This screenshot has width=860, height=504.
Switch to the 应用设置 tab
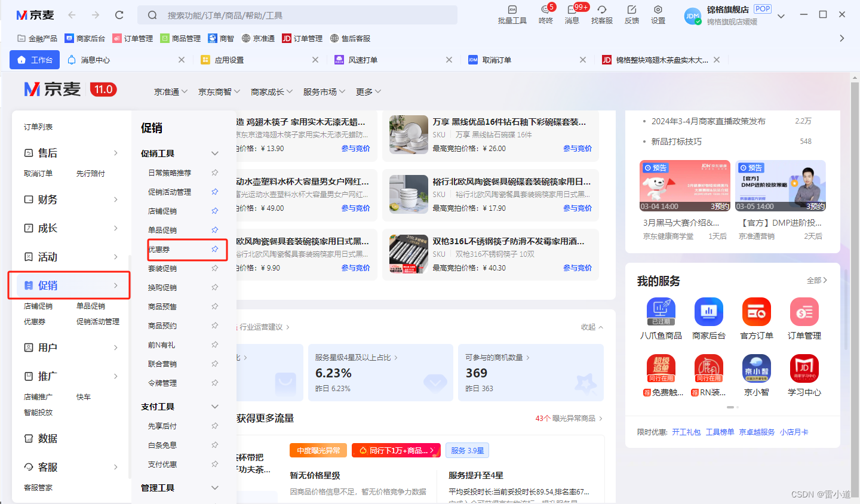(x=229, y=60)
